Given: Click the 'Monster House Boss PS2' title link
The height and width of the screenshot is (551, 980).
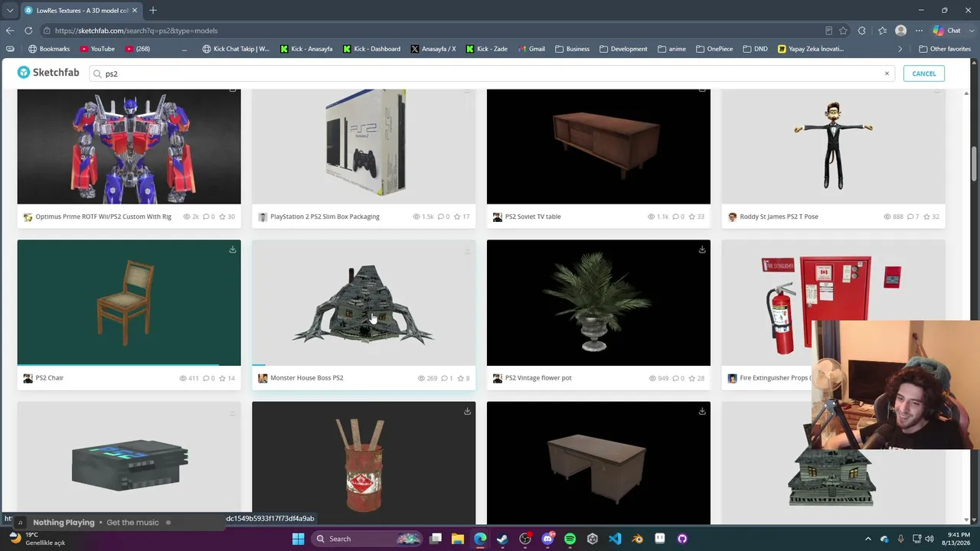Looking at the screenshot, I should tap(306, 378).
